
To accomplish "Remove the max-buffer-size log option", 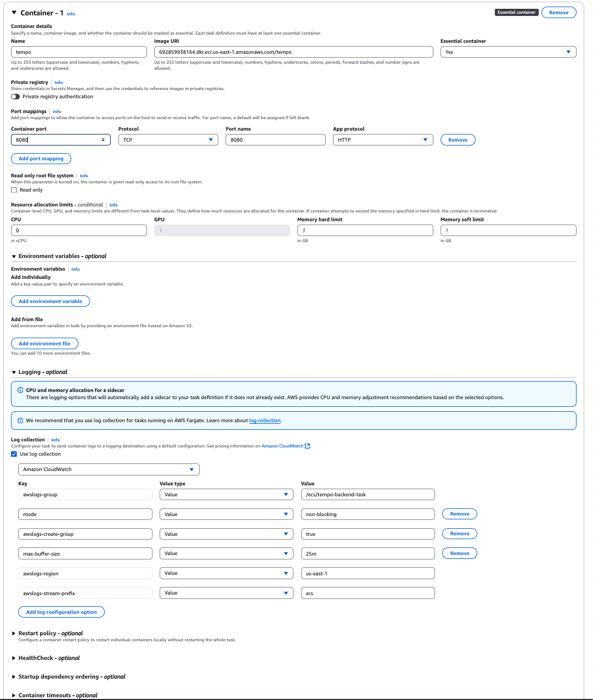I will point(460,553).
